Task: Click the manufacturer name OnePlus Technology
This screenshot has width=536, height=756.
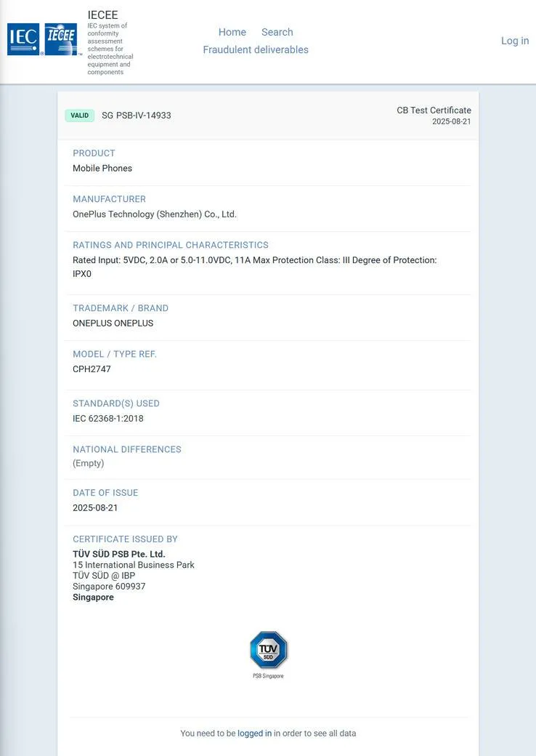Action: [155, 214]
